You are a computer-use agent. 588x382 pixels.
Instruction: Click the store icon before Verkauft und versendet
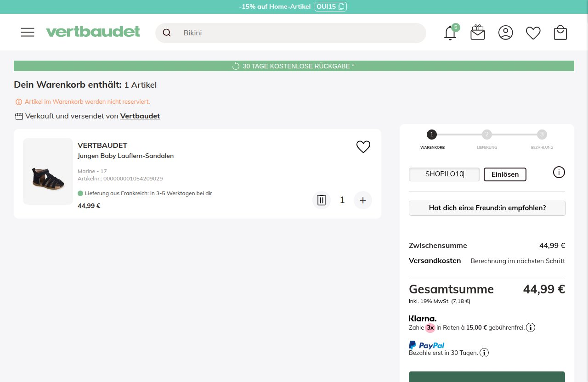pos(19,116)
